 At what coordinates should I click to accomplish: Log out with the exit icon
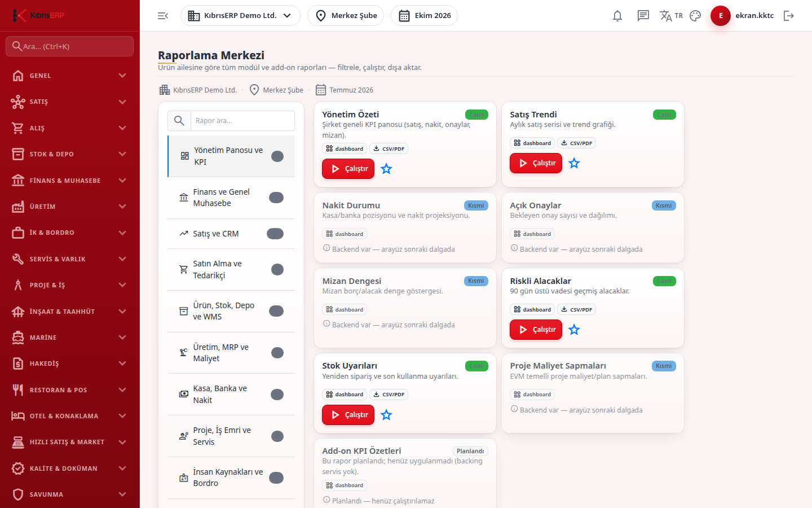pos(789,16)
